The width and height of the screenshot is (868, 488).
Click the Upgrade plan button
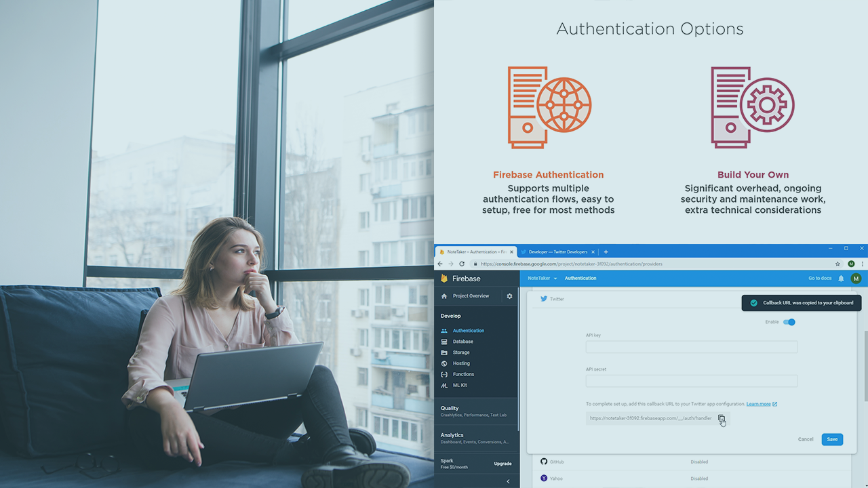point(502,464)
